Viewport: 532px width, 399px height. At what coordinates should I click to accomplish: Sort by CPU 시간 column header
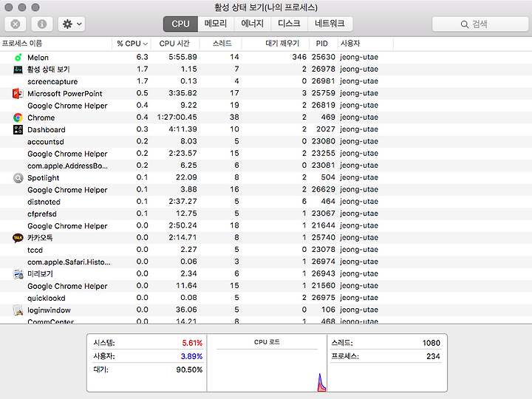pos(175,44)
